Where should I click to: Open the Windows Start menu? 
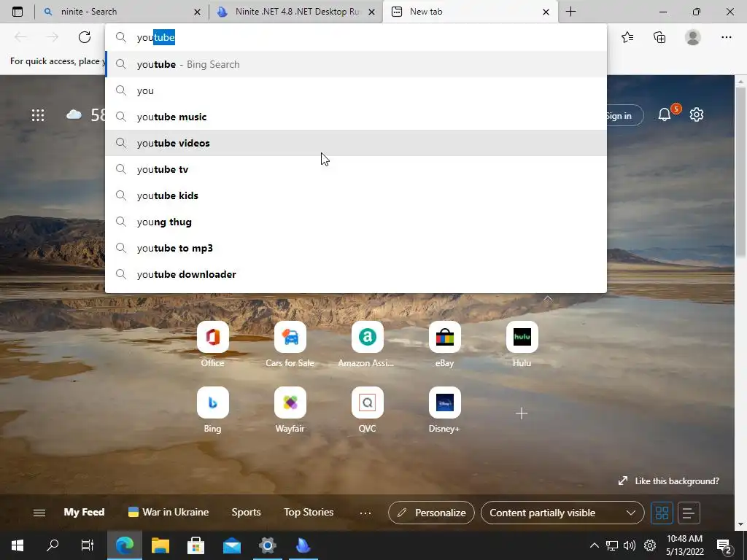coord(18,545)
